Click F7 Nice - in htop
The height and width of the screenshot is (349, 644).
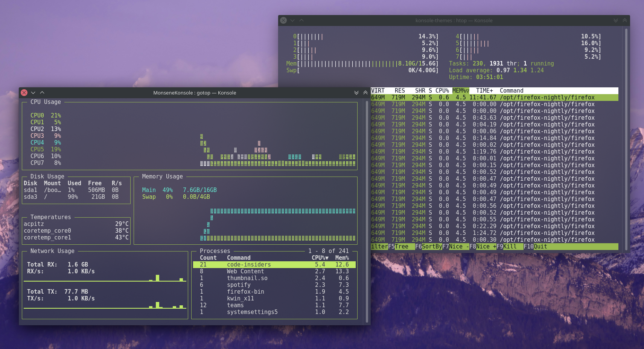coord(456,247)
